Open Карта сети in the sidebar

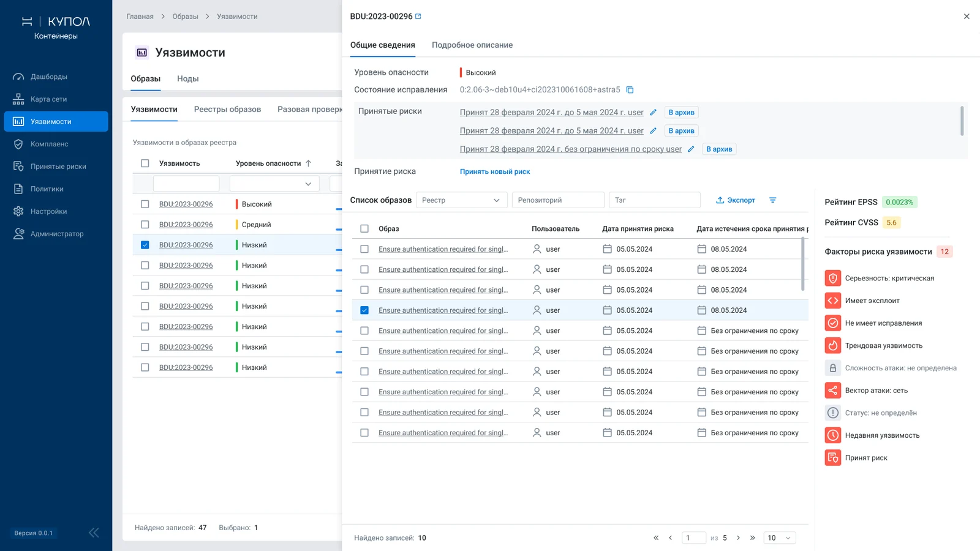click(x=56, y=99)
